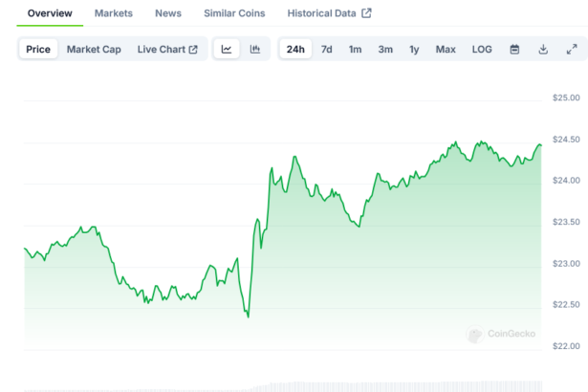The height and width of the screenshot is (392, 588).
Task: Switch chart to Market Cap
Action: point(94,50)
